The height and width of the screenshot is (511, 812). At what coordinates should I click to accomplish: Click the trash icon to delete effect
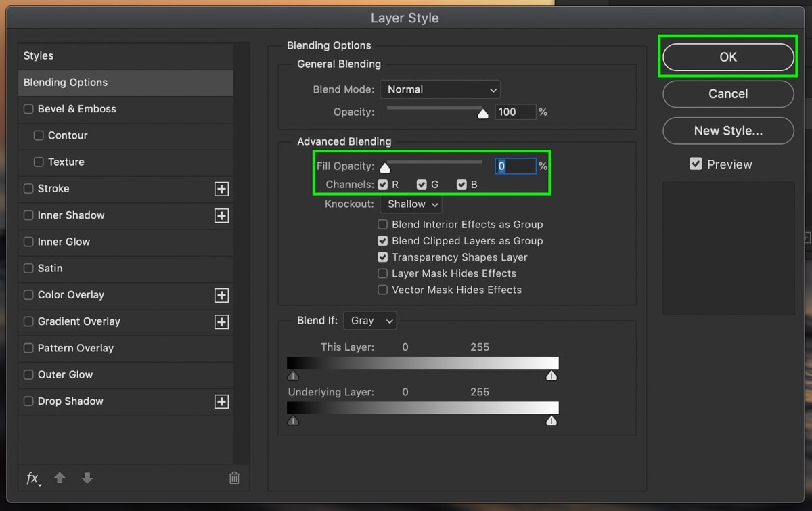[x=234, y=478]
